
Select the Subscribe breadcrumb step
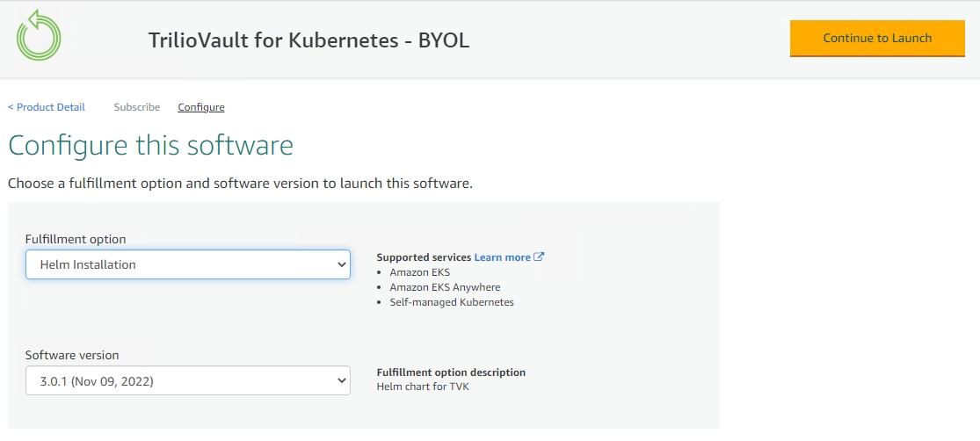(x=136, y=107)
